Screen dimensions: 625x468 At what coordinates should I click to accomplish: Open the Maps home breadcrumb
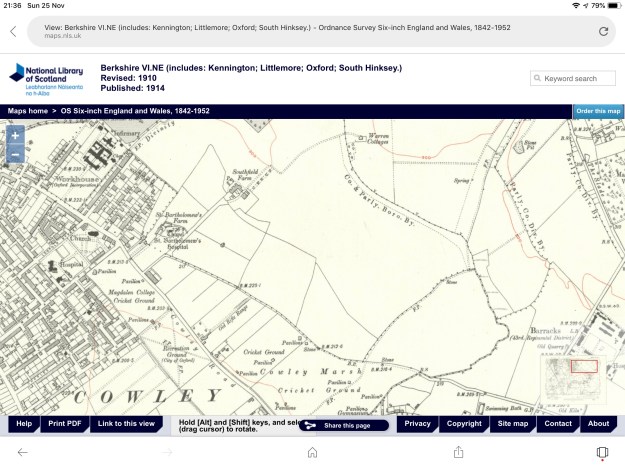[27, 110]
